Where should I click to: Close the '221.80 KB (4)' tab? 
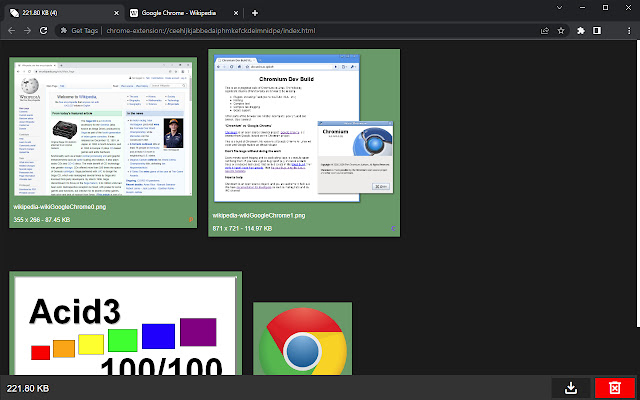click(x=116, y=13)
